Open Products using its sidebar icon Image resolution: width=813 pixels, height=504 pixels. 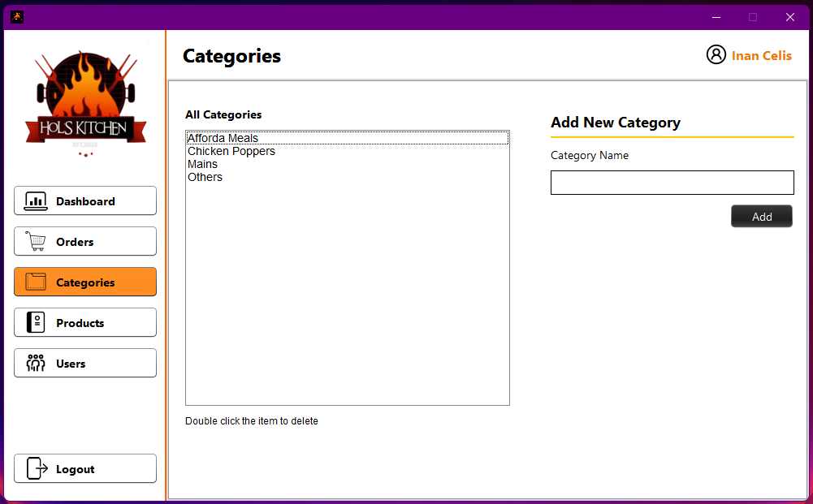(36, 322)
